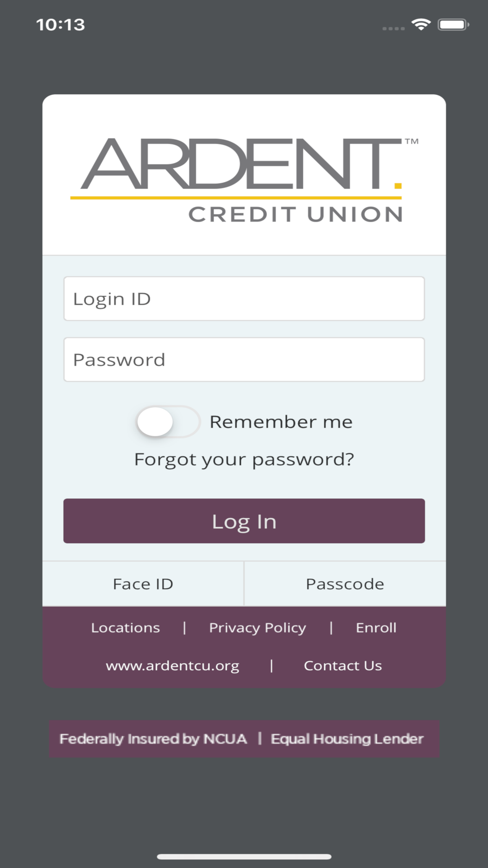Tap the Wi-Fi status icon

(421, 24)
